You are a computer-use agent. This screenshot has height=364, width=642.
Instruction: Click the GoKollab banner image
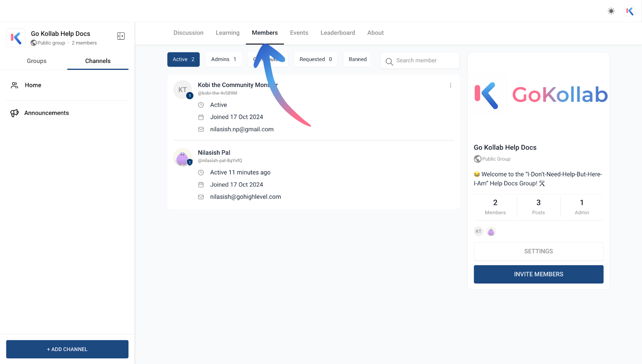538,95
